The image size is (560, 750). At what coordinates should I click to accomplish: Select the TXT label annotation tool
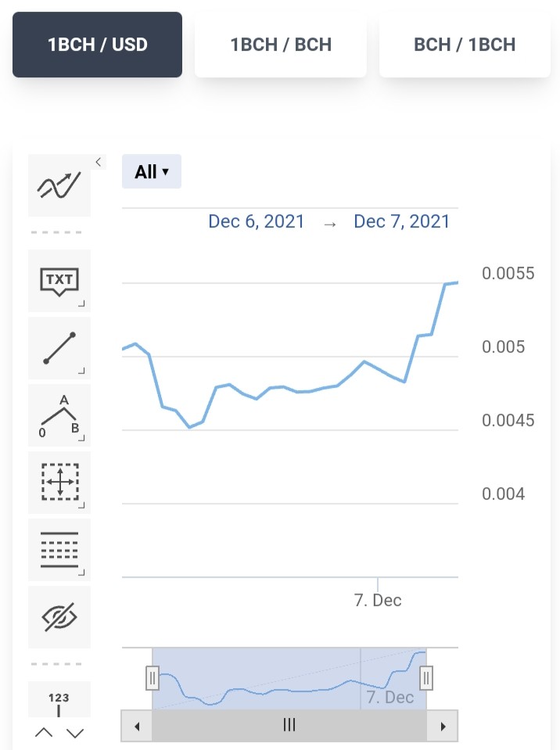pyautogui.click(x=59, y=281)
